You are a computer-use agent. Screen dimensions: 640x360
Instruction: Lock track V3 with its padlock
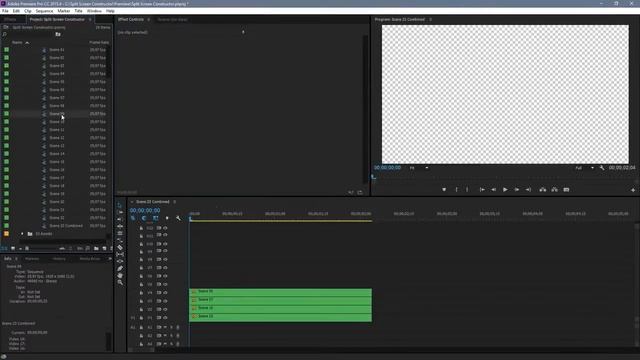tap(141, 301)
